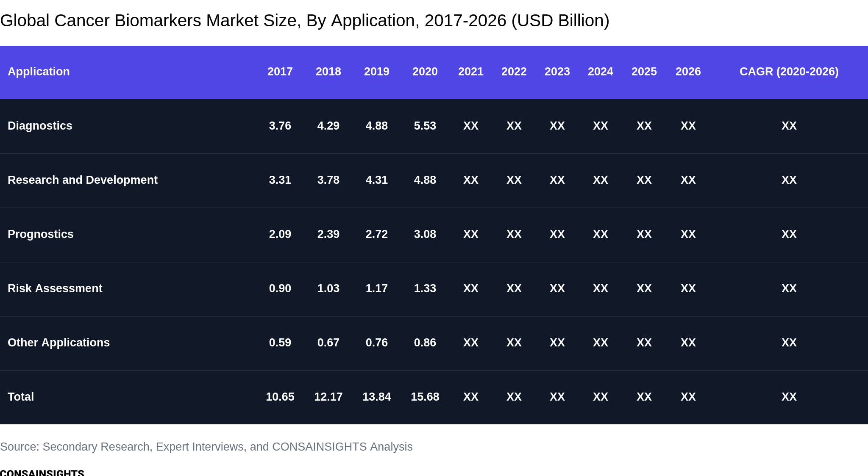Select Research and Development 2017 value 3.31
Image resolution: width=868 pixels, height=476 pixels.
tap(280, 180)
